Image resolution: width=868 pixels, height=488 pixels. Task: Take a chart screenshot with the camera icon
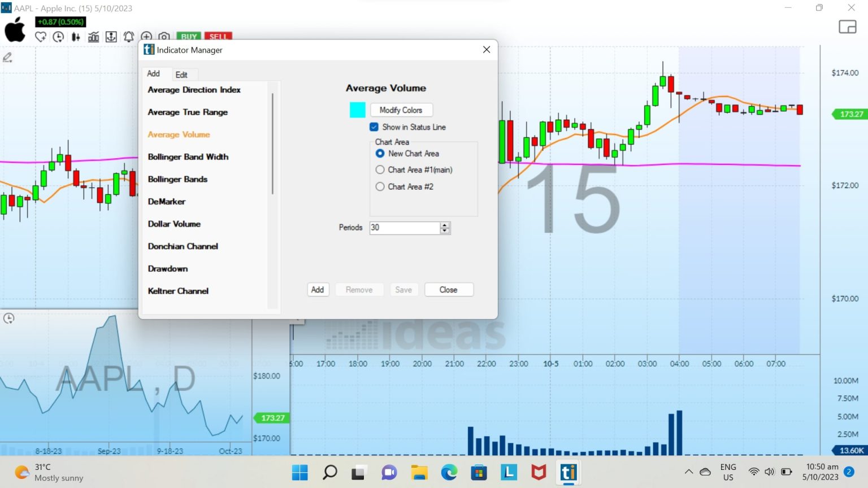(164, 36)
